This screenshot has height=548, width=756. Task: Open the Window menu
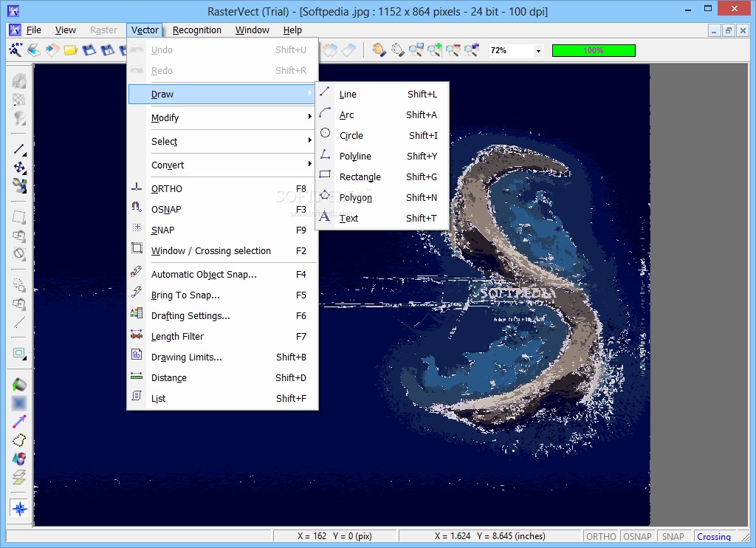(252, 30)
